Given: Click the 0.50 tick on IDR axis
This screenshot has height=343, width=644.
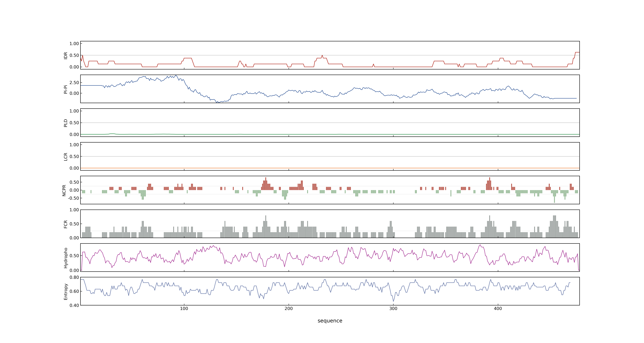Looking at the screenshot, I should coord(74,55).
